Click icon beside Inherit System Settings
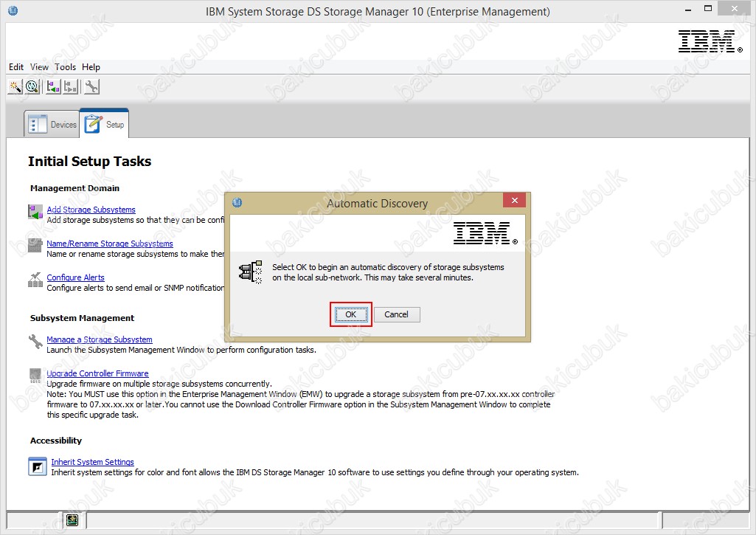Viewport: 756px width, 535px height. click(x=37, y=466)
